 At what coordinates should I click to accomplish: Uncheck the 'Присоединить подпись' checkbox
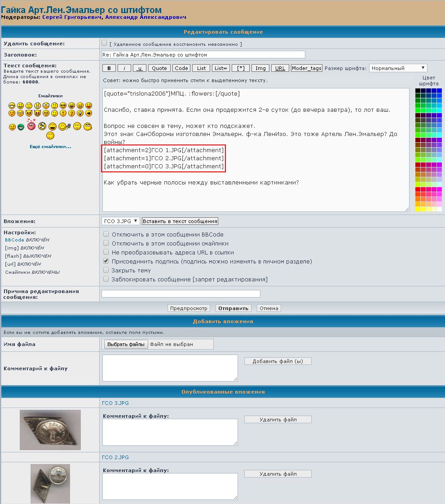point(106,261)
